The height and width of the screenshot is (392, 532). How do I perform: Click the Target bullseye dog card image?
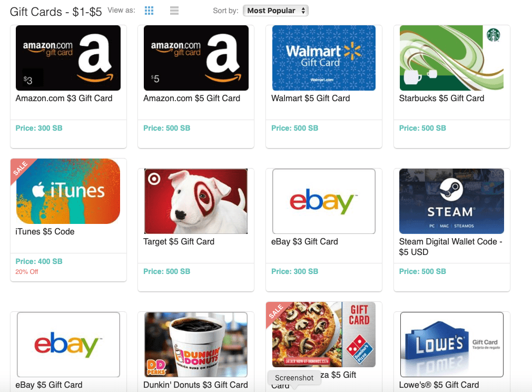pos(196,201)
